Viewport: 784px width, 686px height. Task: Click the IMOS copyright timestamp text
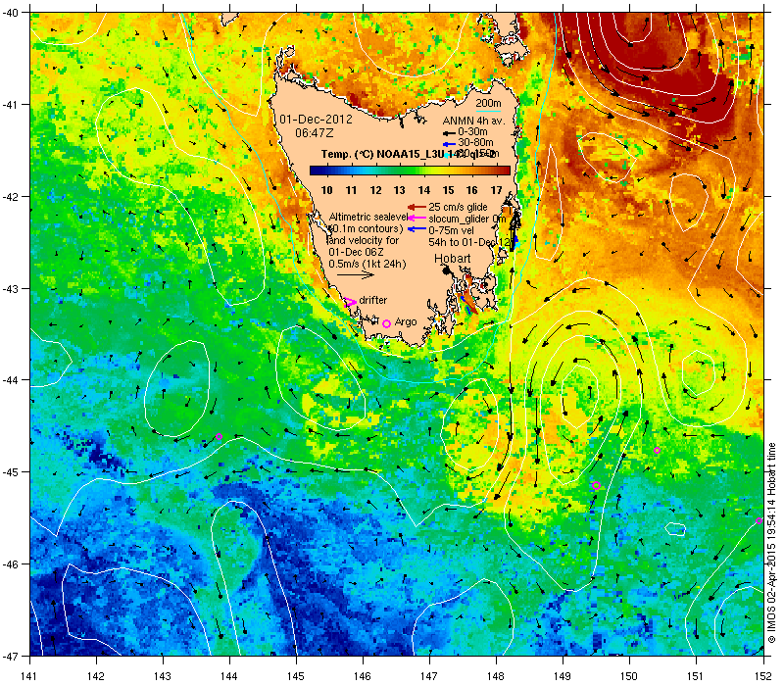coord(771,544)
